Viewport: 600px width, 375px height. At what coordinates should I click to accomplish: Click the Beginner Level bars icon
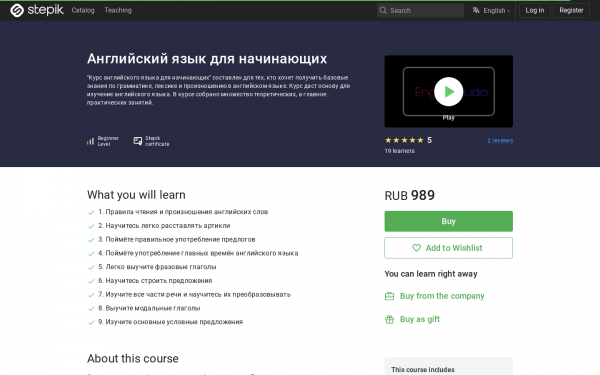click(90, 141)
